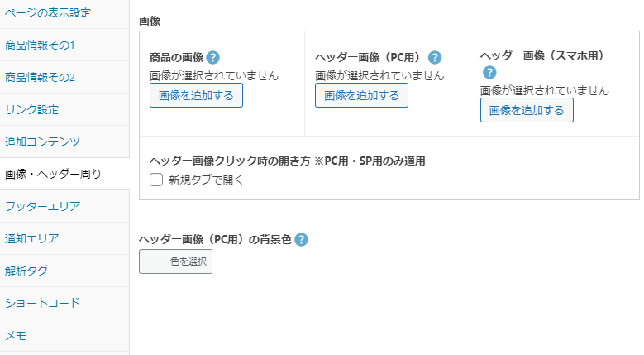Select the 画像・ヘッダー周り tab
The height and width of the screenshot is (355, 644).
tap(64, 174)
